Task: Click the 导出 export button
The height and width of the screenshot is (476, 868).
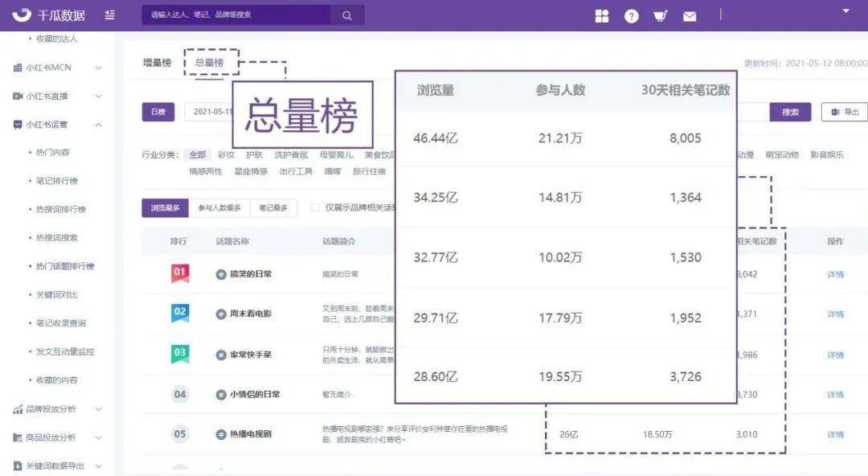Action: [844, 112]
